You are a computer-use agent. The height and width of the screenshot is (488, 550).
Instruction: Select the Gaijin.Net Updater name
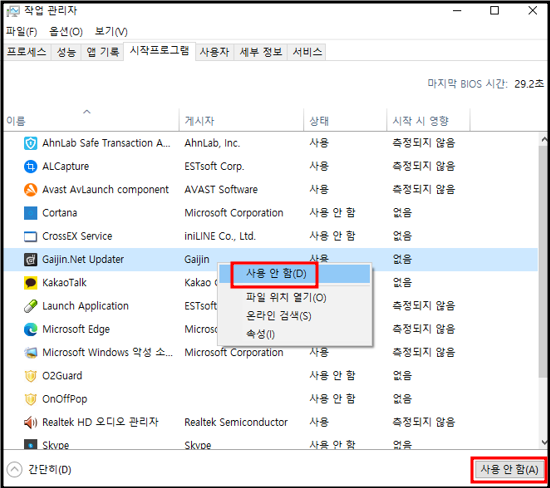point(83,260)
